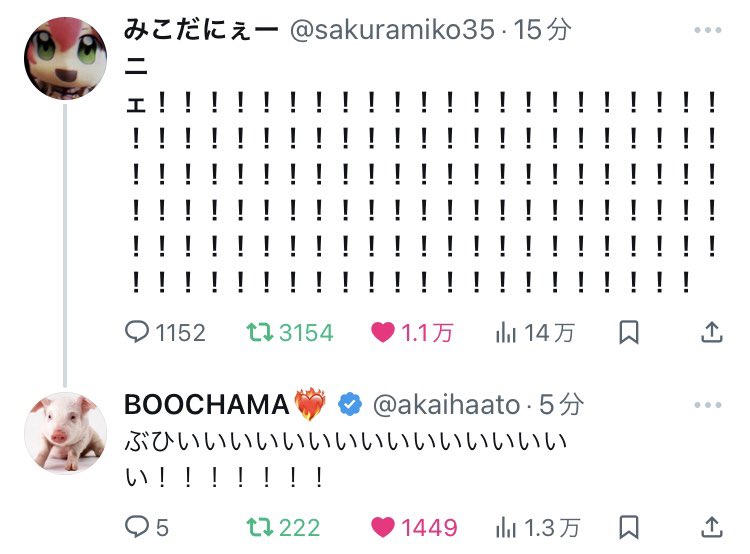Unlike the tweet with 1.1万 likes
Viewport: 750px width, 554px height.
[412, 332]
